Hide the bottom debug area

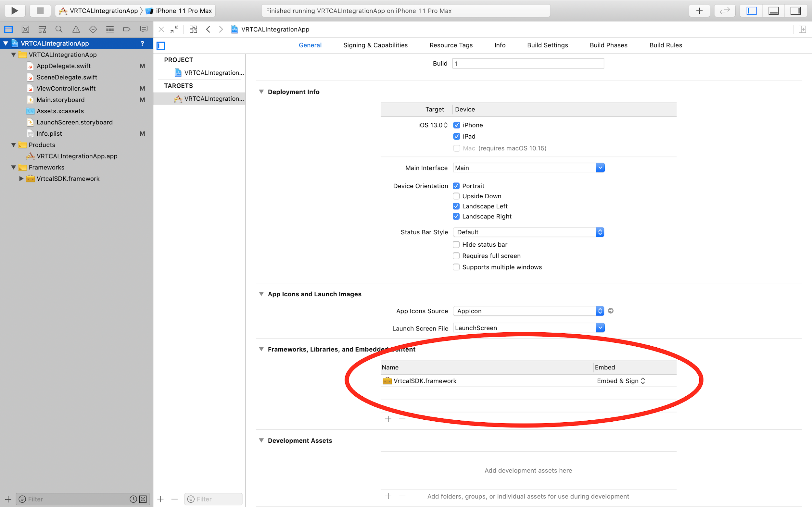(773, 11)
